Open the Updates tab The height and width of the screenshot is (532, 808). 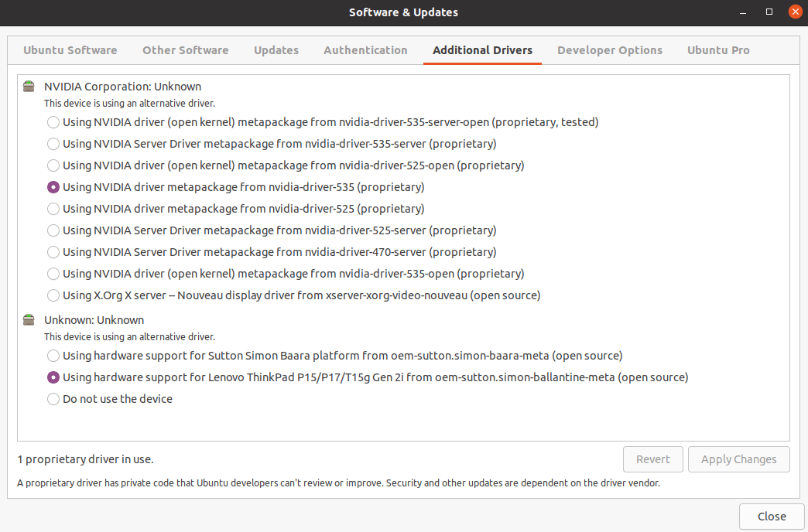(276, 50)
